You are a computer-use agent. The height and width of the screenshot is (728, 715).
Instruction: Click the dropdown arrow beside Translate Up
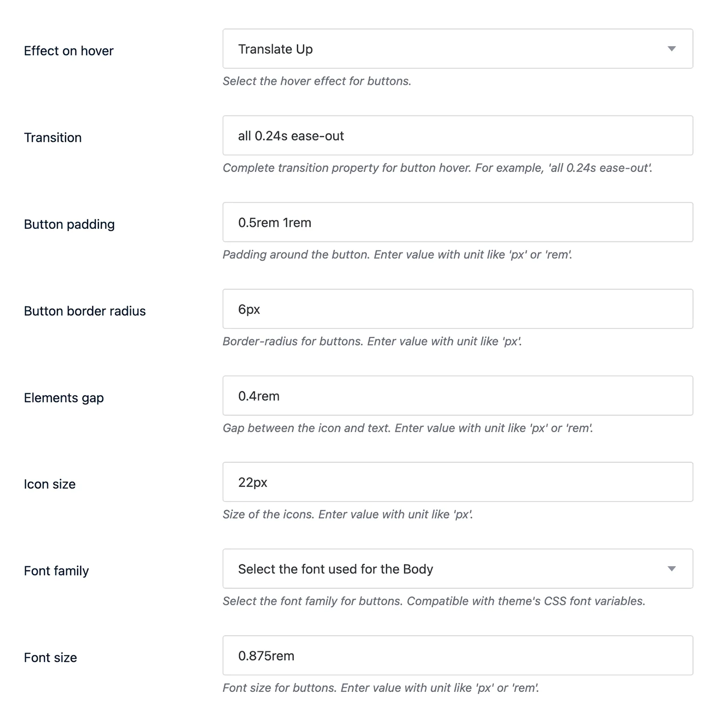[x=672, y=48]
